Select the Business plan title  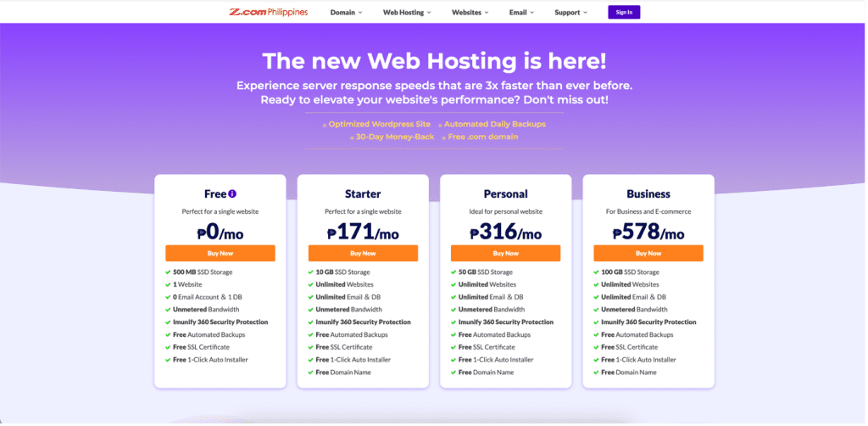pyautogui.click(x=648, y=193)
